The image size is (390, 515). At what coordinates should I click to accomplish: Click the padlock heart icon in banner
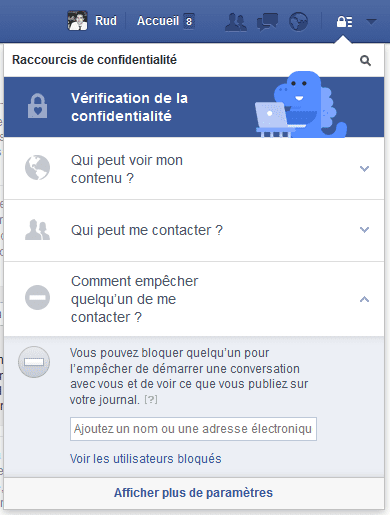click(37, 106)
